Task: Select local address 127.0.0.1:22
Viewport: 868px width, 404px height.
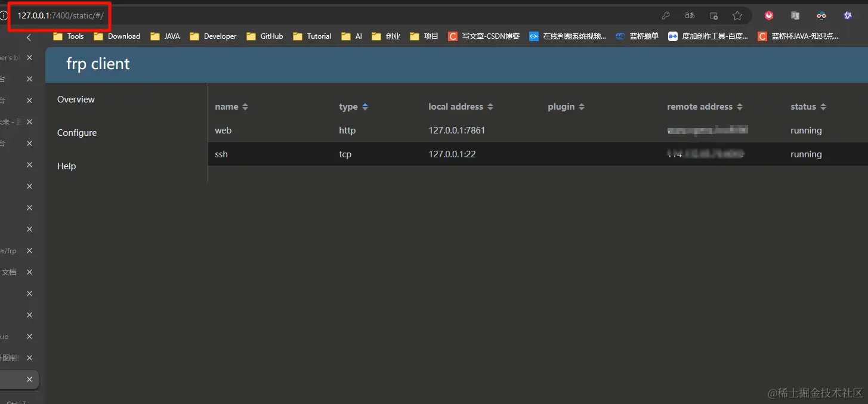Action: pos(452,154)
